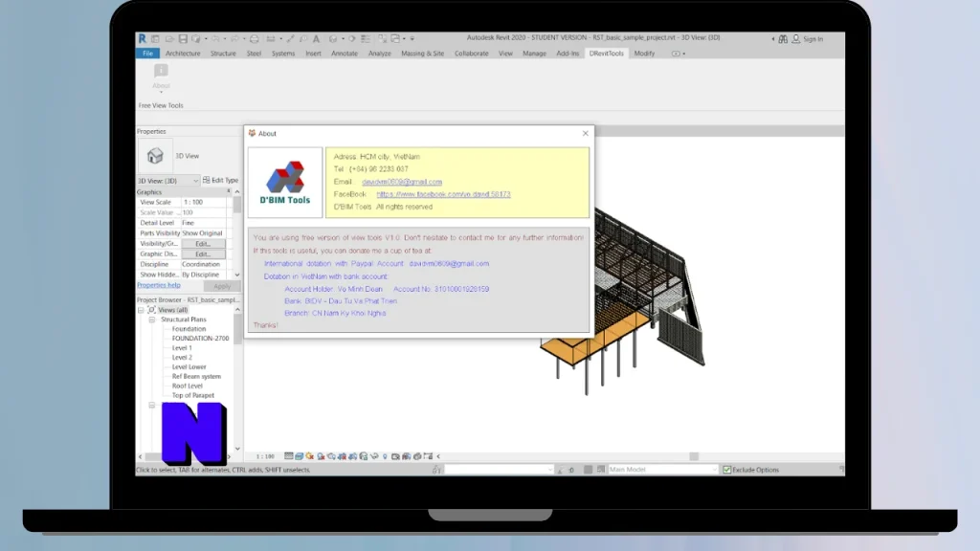
Task: Select the Tag by Category icon
Action: (x=303, y=38)
